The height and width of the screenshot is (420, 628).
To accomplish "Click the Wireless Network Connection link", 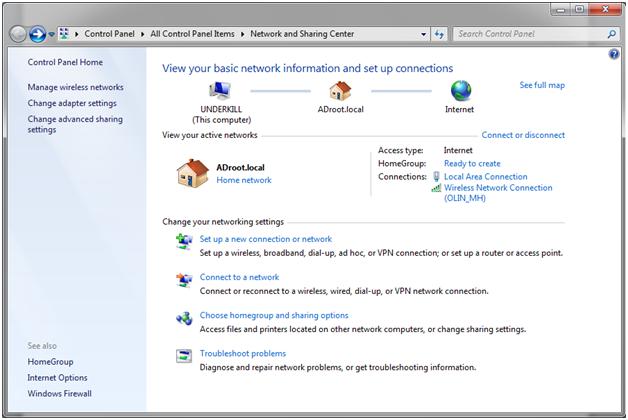I will (x=498, y=187).
